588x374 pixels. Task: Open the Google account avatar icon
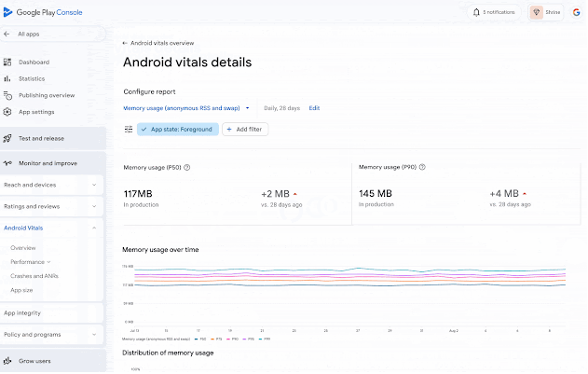577,12
